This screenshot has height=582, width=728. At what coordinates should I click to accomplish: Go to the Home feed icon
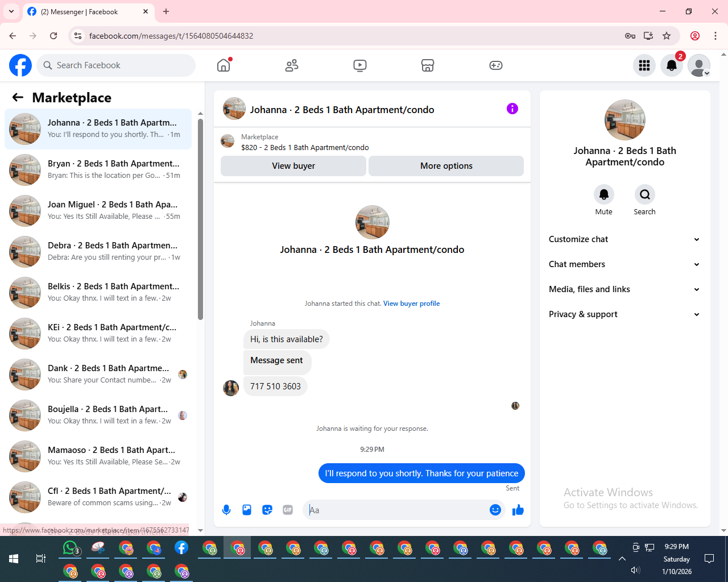(224, 65)
